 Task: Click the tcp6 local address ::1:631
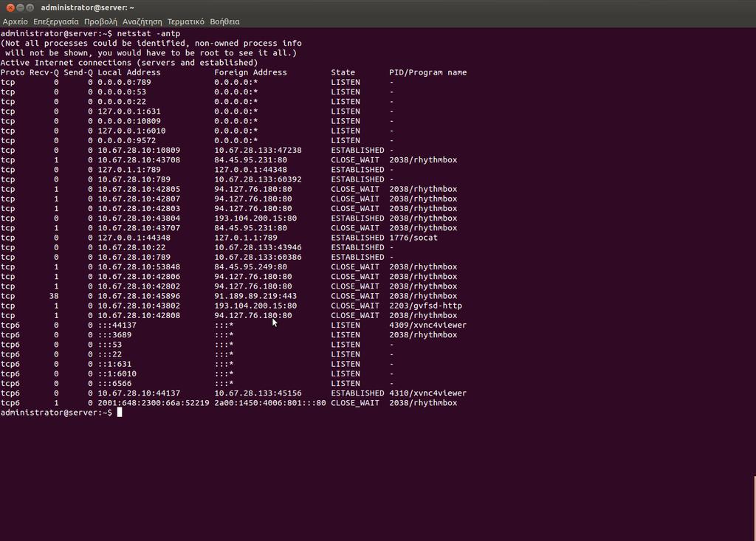[114, 364]
